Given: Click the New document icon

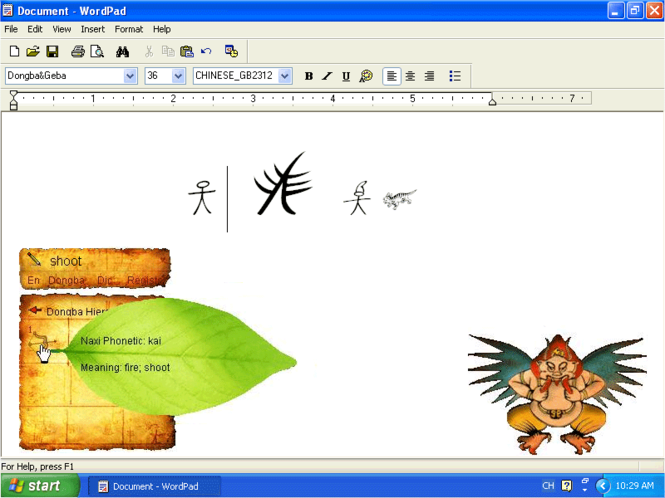Looking at the screenshot, I should coord(14,52).
